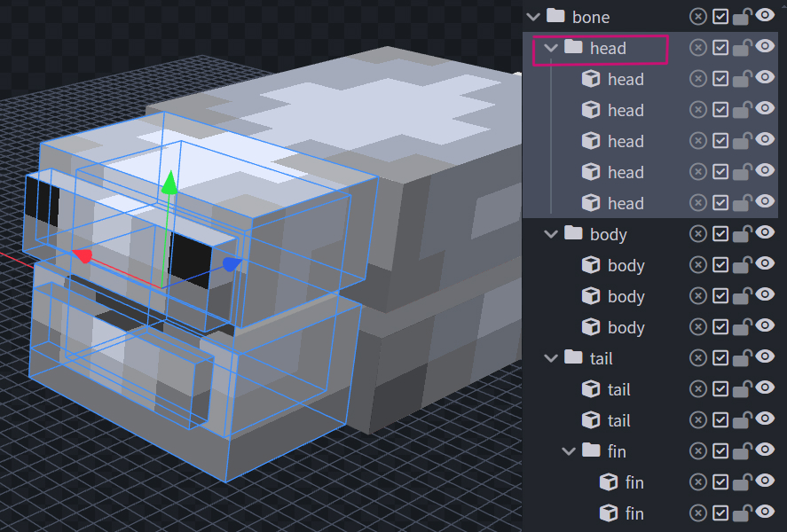
Task: Grab the blue Z-axis gizmo arrow
Action: point(232,264)
